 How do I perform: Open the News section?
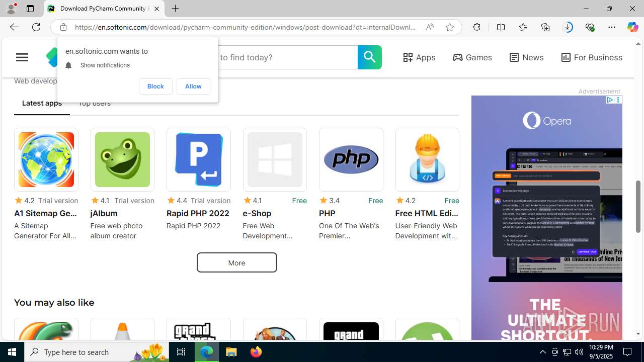click(526, 57)
